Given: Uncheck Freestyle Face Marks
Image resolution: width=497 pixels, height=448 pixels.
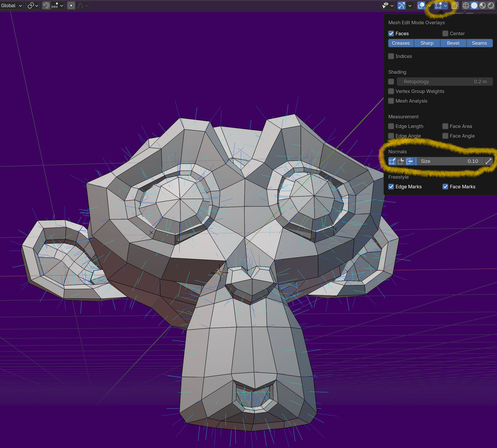Looking at the screenshot, I should 445,187.
